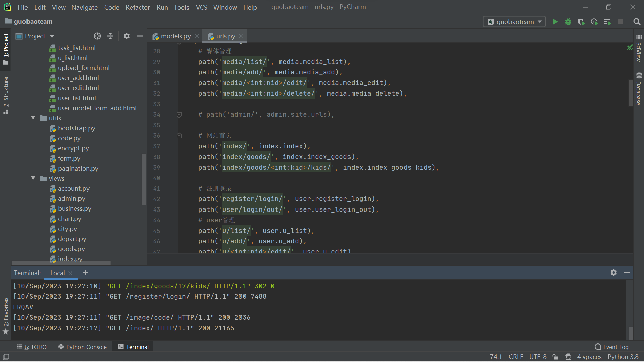Click the Search everywhere icon
644x362 pixels.
pos(637,22)
